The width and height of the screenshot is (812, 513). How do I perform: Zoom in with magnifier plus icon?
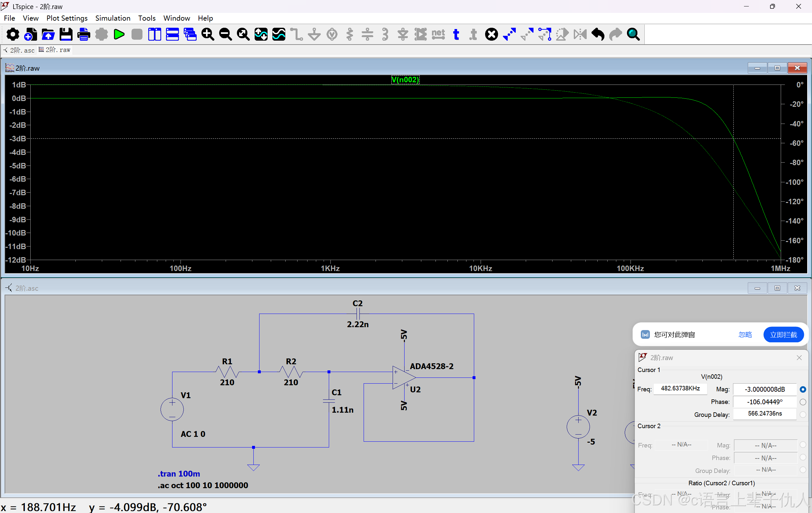208,35
